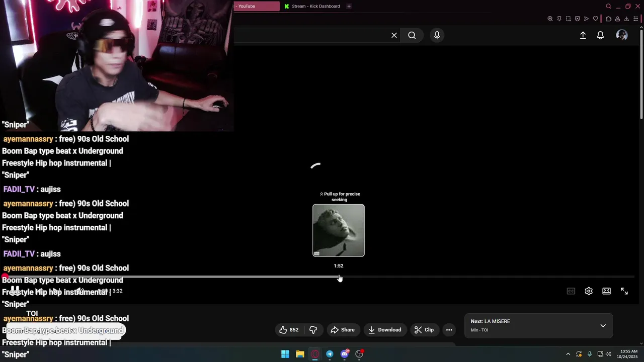This screenshot has width=644, height=362.
Task: Open Discord from the taskbar
Action: point(345,354)
